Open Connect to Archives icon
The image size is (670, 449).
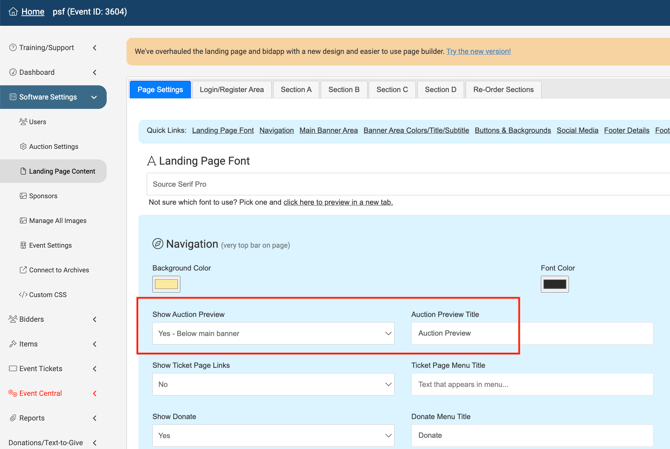[23, 270]
